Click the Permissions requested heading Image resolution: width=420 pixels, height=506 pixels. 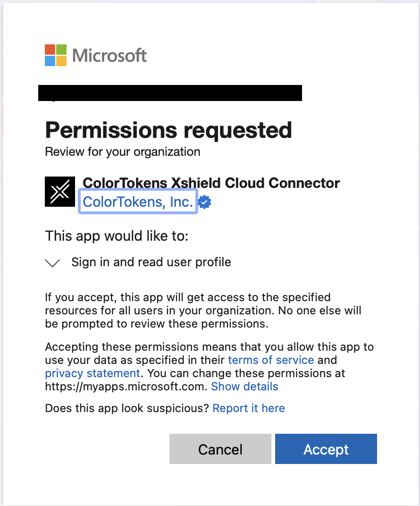click(x=168, y=130)
